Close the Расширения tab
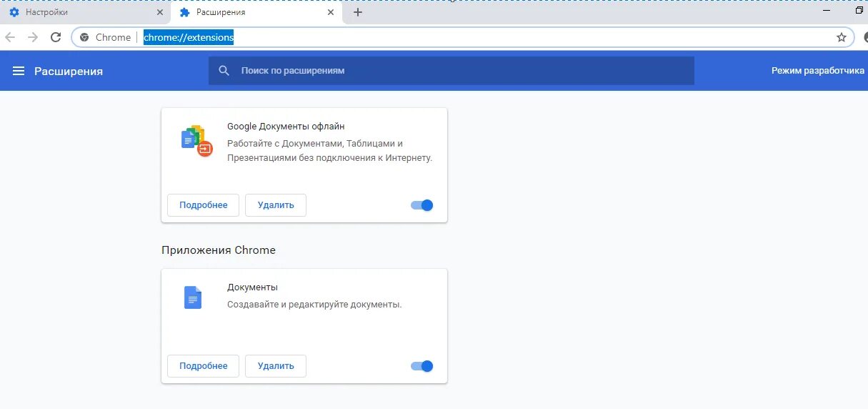This screenshot has height=409, width=868. [330, 13]
